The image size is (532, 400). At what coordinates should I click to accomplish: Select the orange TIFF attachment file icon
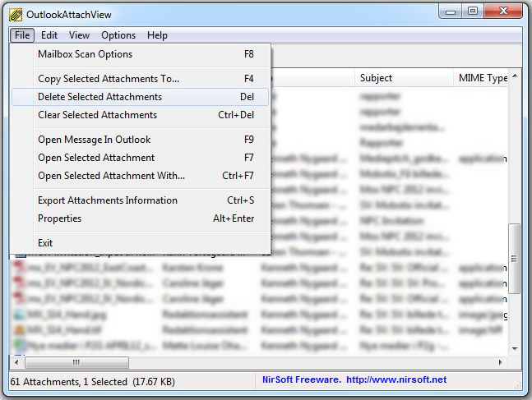coord(19,330)
